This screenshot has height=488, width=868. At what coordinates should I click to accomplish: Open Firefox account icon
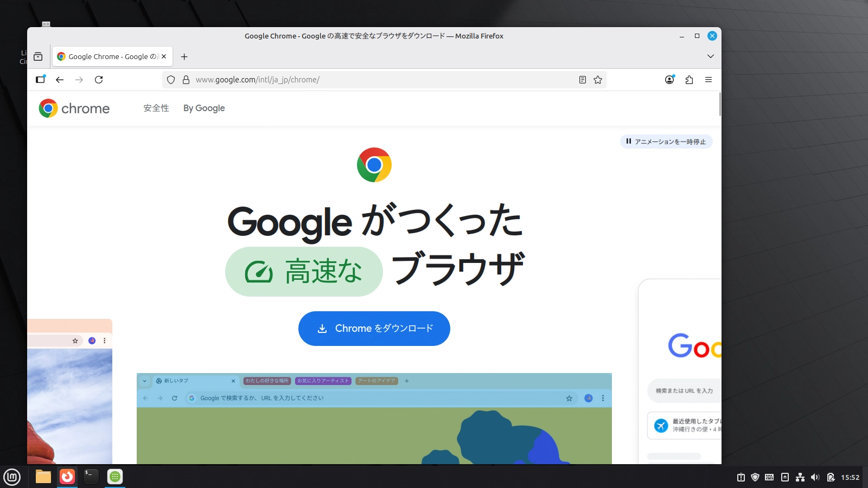click(670, 80)
